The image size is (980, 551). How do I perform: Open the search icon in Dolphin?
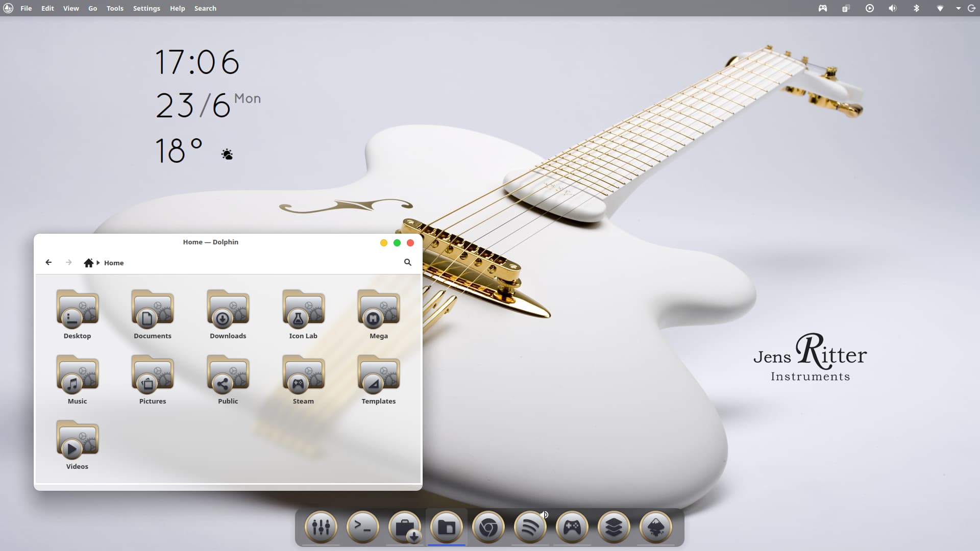408,262
